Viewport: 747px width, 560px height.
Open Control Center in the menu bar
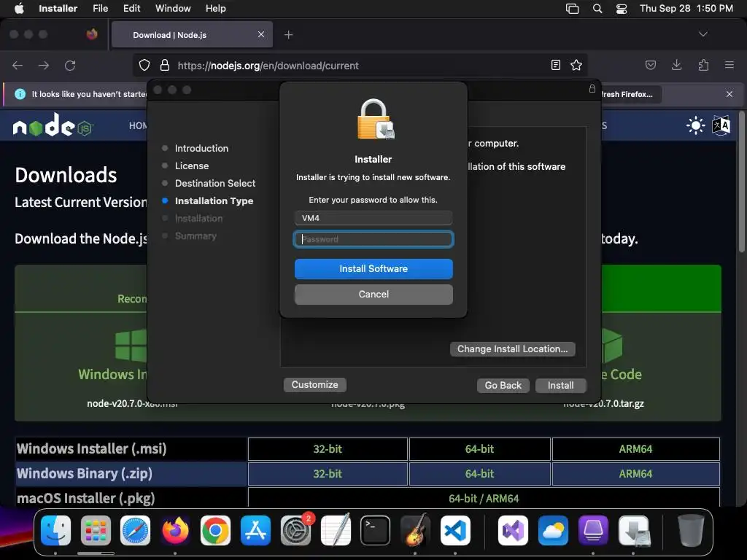tap(622, 9)
